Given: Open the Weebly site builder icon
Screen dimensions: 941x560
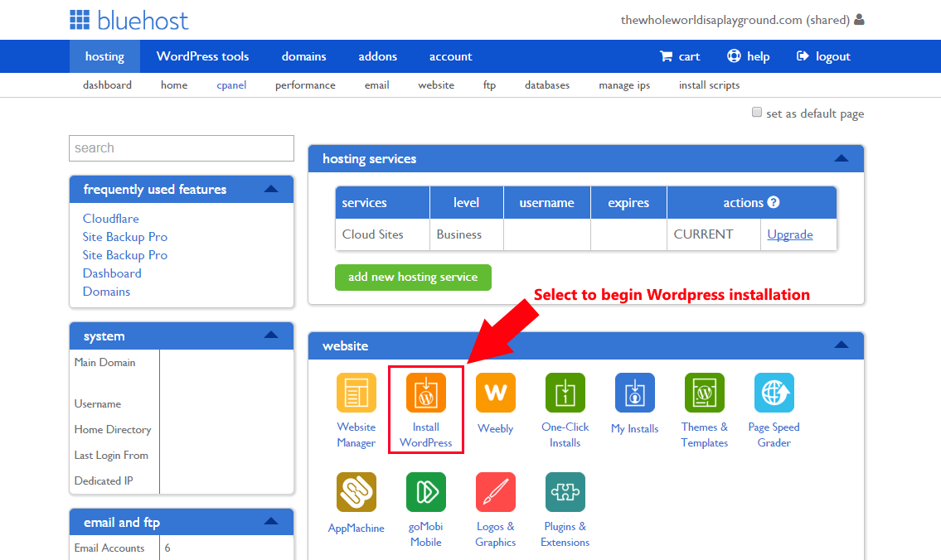Looking at the screenshot, I should (495, 393).
